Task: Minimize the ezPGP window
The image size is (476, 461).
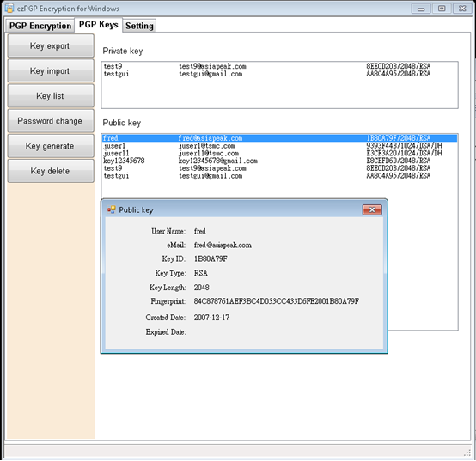Action: pyautogui.click(x=421, y=9)
